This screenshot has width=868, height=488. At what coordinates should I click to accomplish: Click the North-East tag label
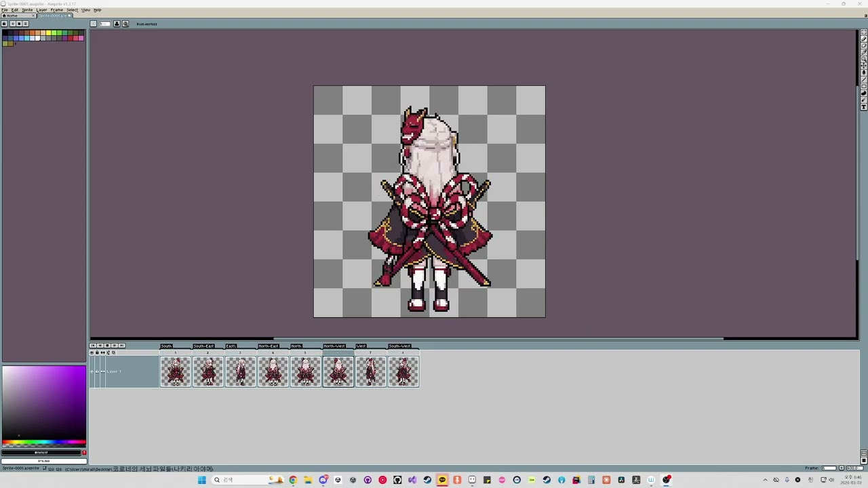coord(269,346)
